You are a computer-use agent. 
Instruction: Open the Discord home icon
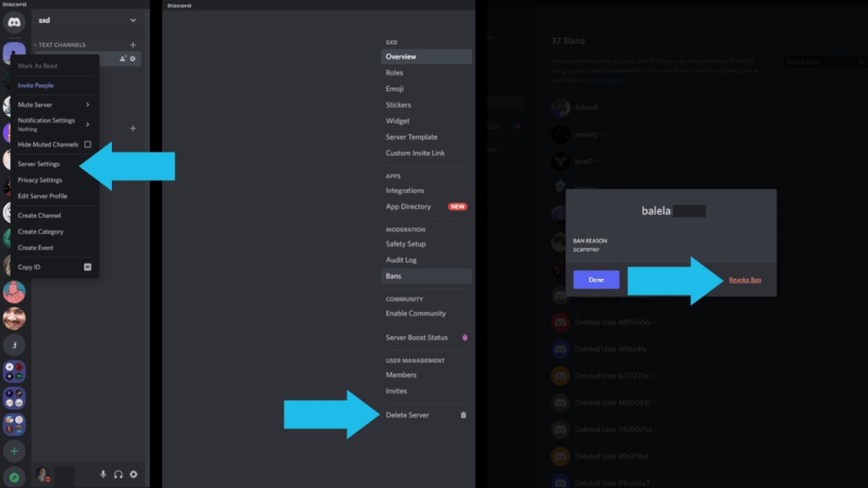click(x=14, y=22)
